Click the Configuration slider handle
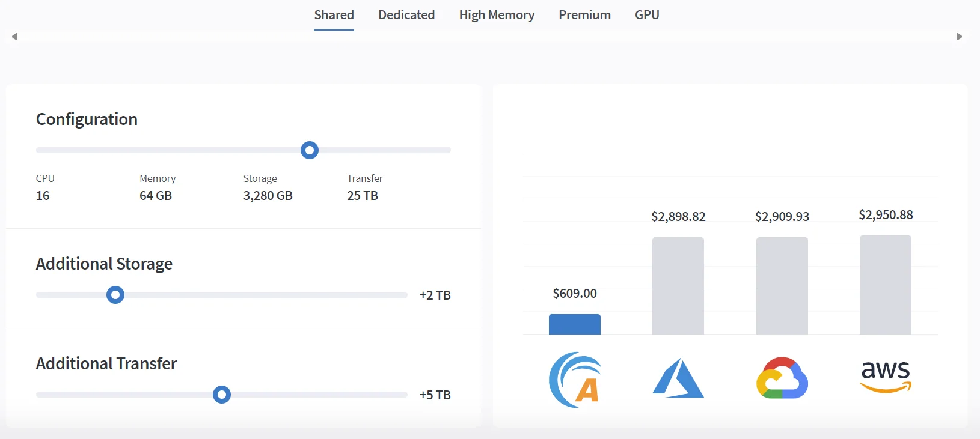980x439 pixels. (x=310, y=150)
